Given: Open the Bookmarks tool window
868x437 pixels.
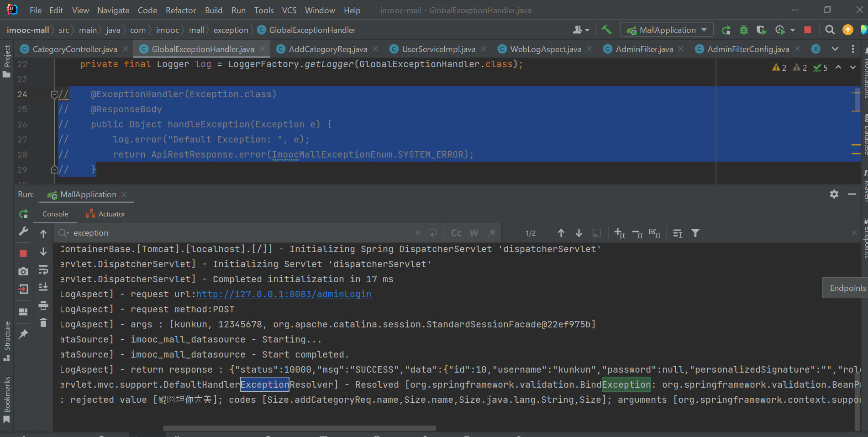Looking at the screenshot, I should coord(7,399).
